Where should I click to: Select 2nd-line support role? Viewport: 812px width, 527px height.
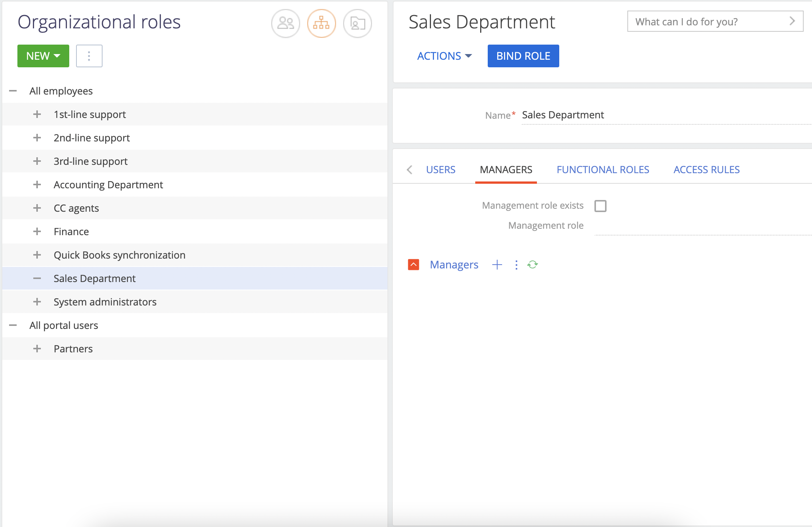[92, 138]
